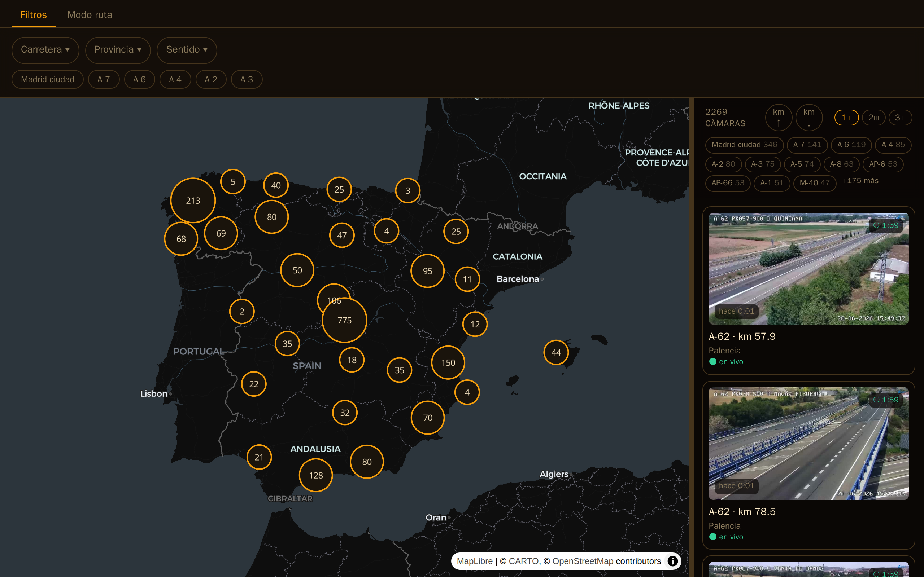Select the Filtros tab
This screenshot has height=577, width=924.
34,14
